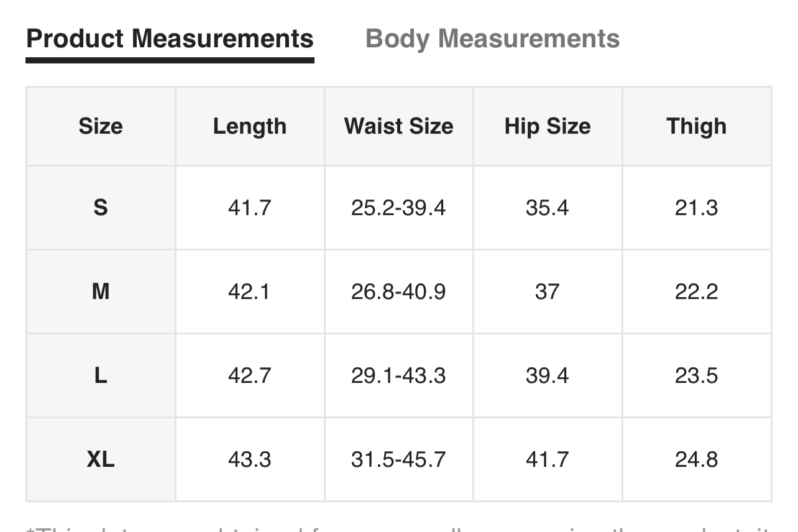
Task: Click the thigh value 23.5
Action: pyautogui.click(x=696, y=375)
